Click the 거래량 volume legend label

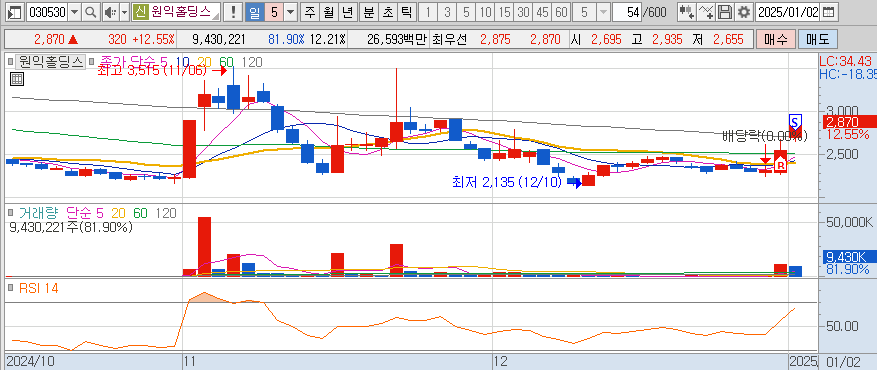(x=40, y=213)
